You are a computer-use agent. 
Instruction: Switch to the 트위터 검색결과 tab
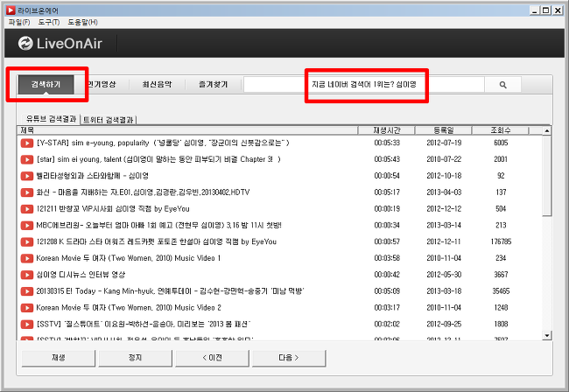[x=109, y=120]
